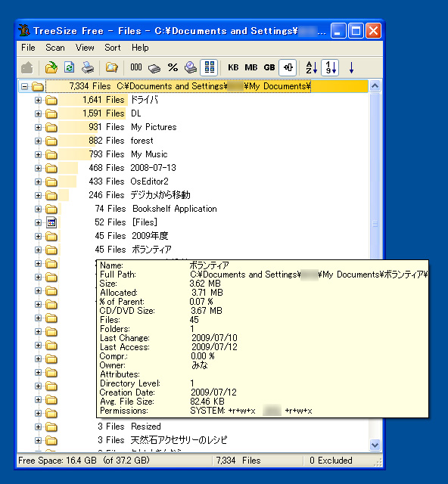Expand the 2008-07-13 folder
The height and width of the screenshot is (484, 448).
click(x=38, y=168)
